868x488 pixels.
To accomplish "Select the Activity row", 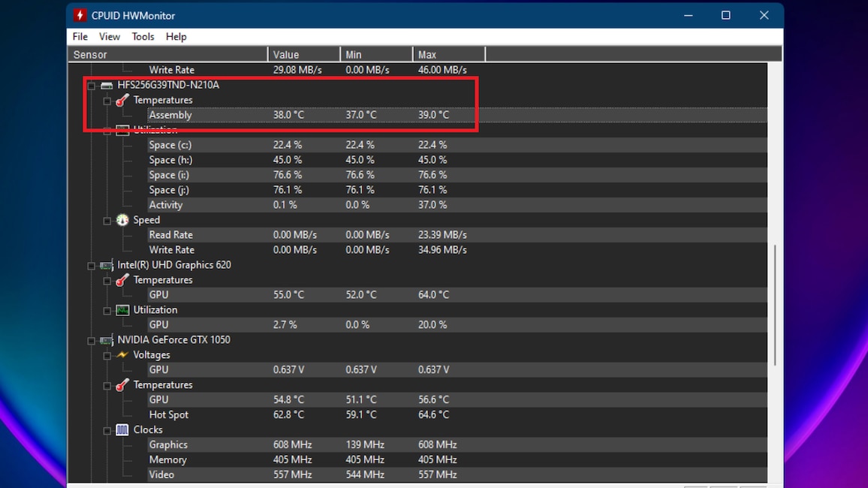I will point(457,205).
